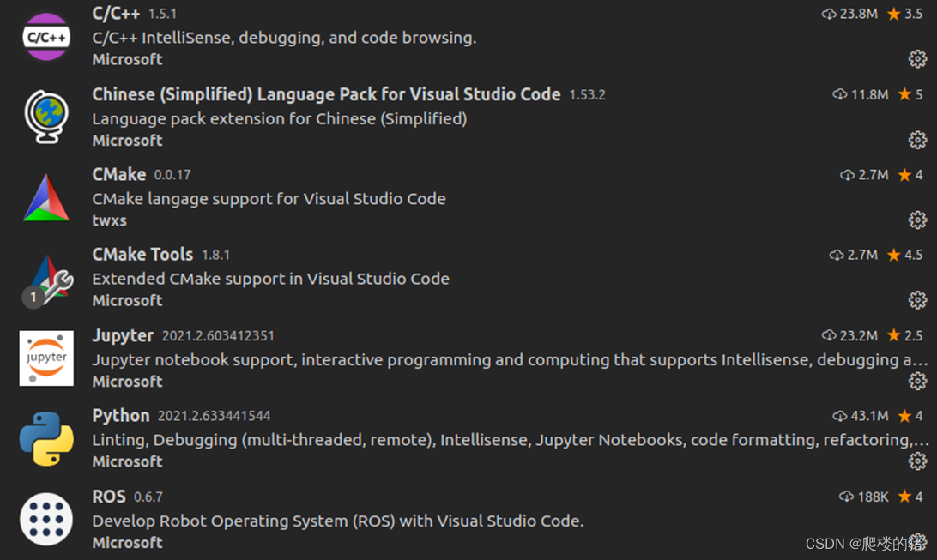Select the ROS extension name

tap(109, 497)
